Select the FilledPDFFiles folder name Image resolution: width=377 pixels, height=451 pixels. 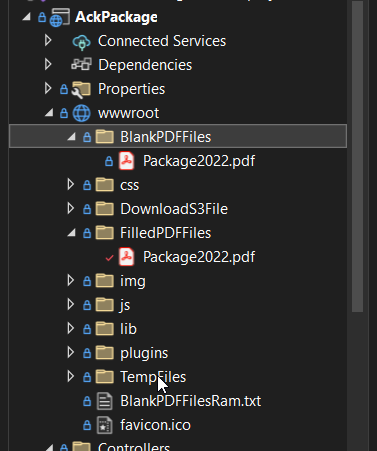[x=166, y=233]
